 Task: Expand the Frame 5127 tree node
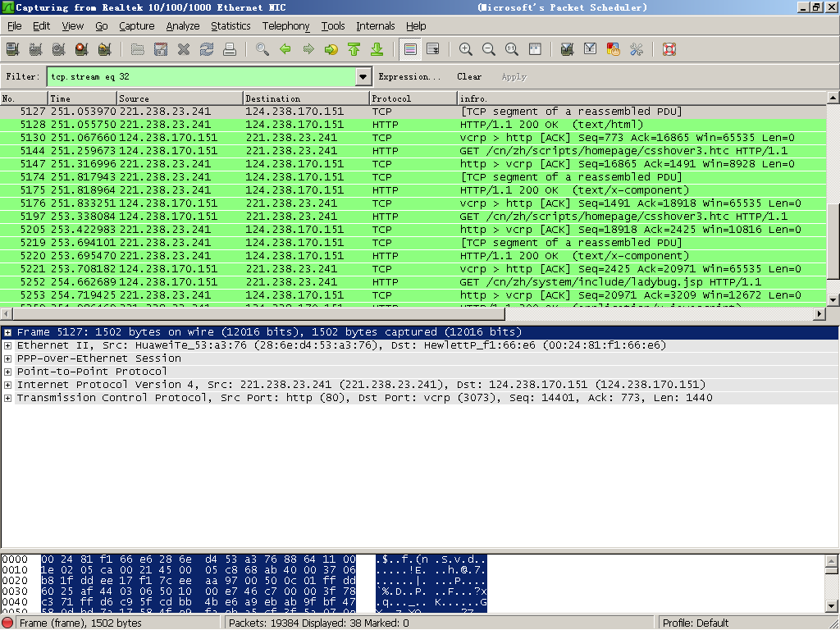(x=7, y=333)
